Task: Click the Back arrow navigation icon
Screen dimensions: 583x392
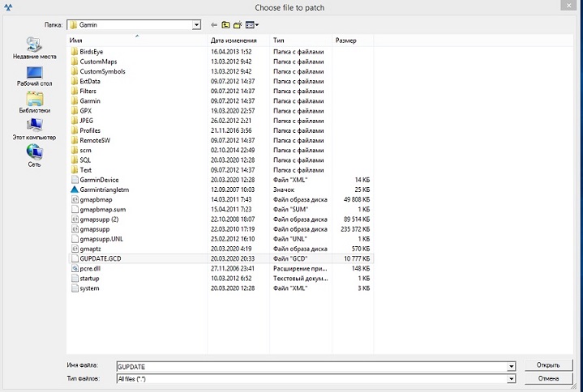Action: (x=214, y=25)
